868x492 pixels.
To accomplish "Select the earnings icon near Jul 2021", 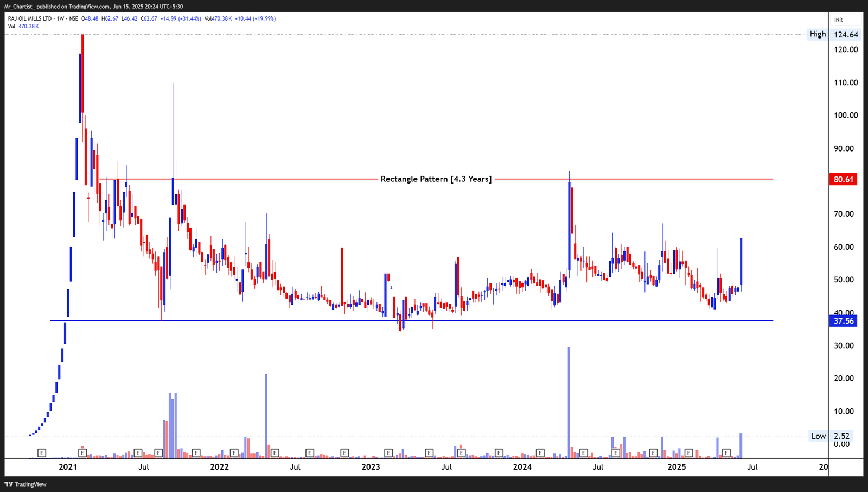I will click(138, 452).
